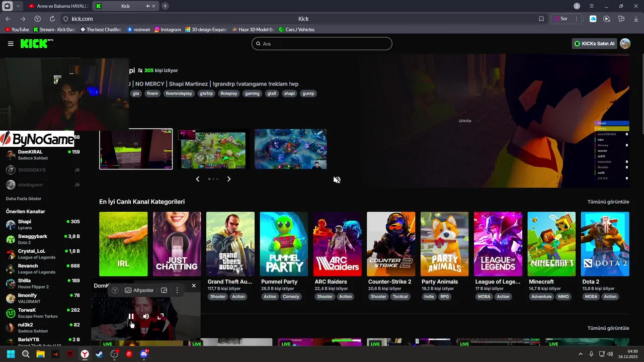Click the Tactical tag under Counter-Strike 2

coord(400,297)
